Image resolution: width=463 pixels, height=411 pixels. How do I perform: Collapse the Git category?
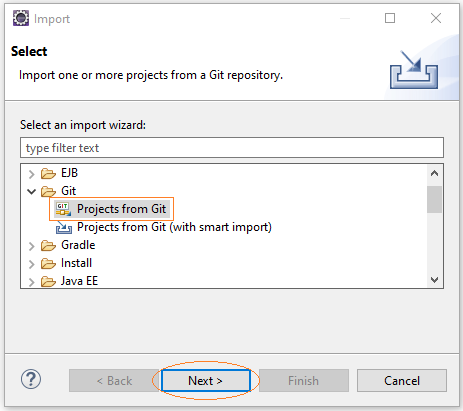pyautogui.click(x=32, y=191)
